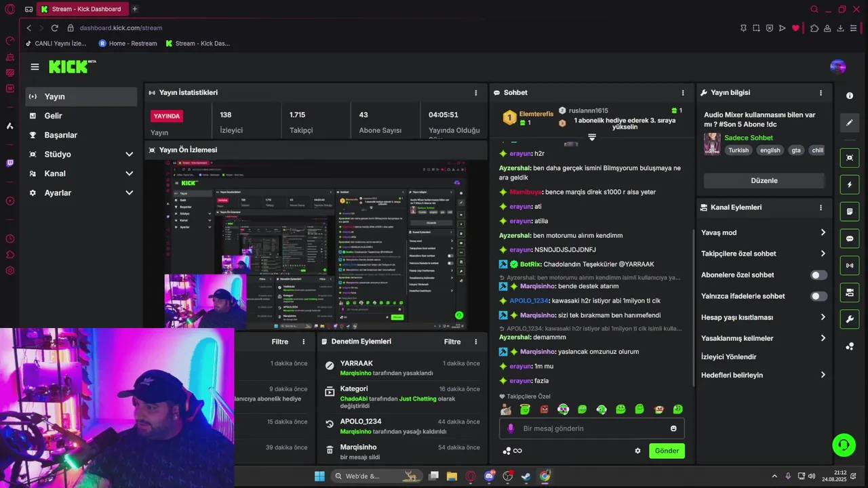868x488 pixels.
Task: Open the info panel icon in right toolbar
Action: 850,96
